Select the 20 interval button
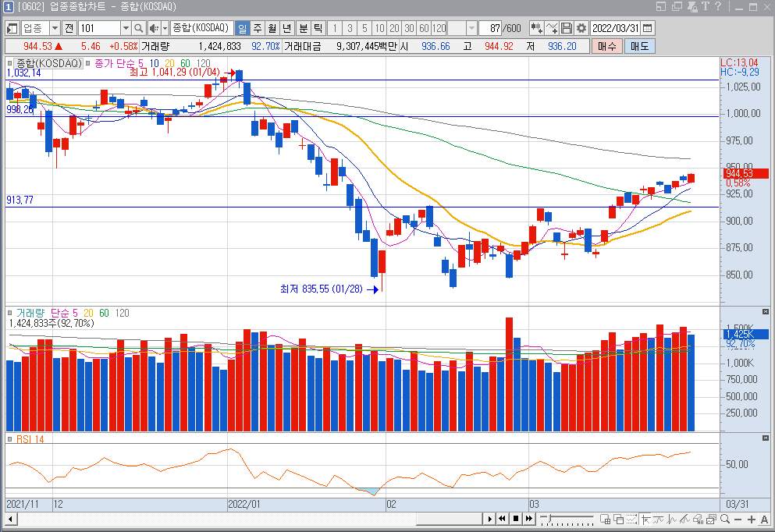 (394, 28)
